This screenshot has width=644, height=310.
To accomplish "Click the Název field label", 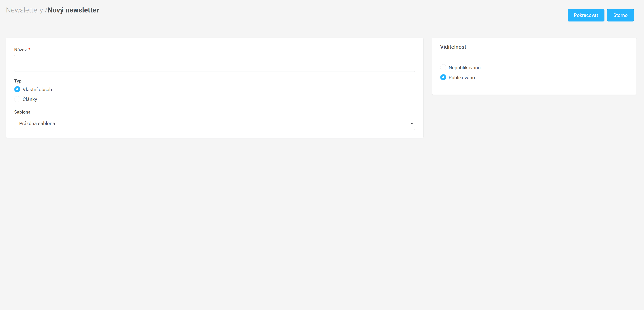I will tap(20, 50).
